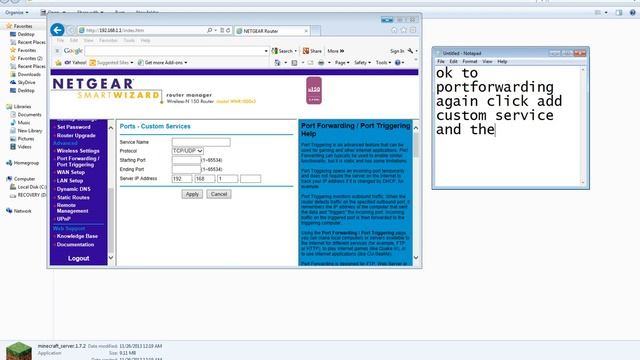Open Knowledge Base in the router menu
Viewport: 640px width, 360px height.
coord(77,236)
